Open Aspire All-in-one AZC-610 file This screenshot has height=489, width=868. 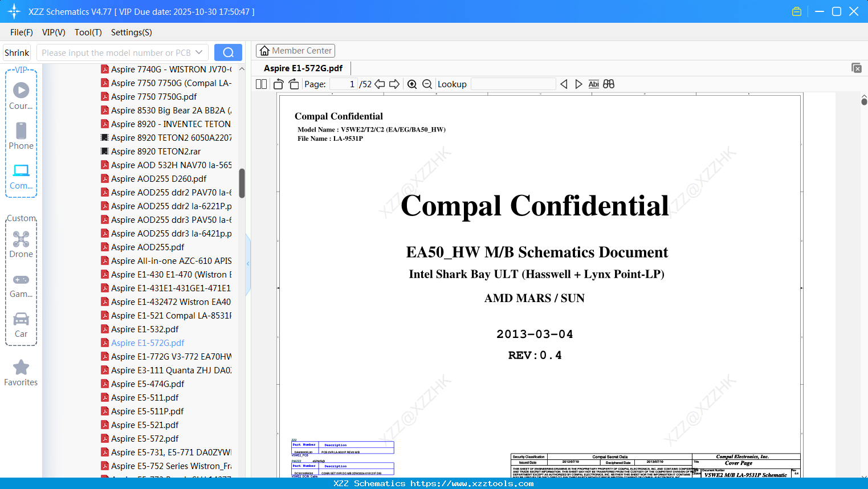coord(171,261)
